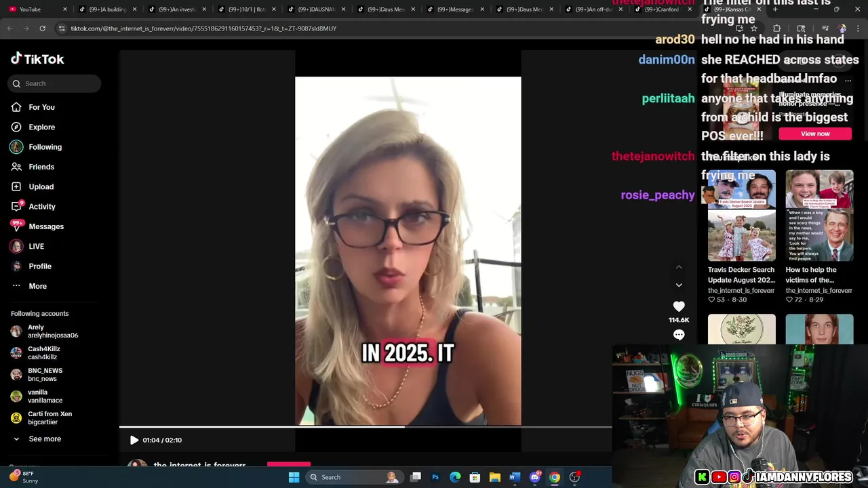
Task: Open BNC_NEWS following account
Action: coord(37,375)
